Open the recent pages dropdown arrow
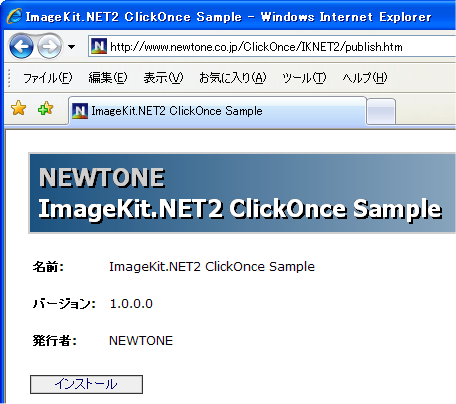Viewport: 456px width, 404px height. (71, 47)
